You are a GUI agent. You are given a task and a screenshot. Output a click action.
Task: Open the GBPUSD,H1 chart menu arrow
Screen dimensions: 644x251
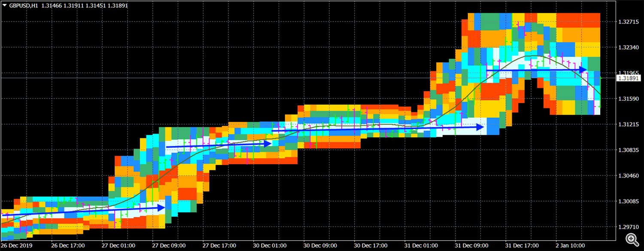coord(5,5)
